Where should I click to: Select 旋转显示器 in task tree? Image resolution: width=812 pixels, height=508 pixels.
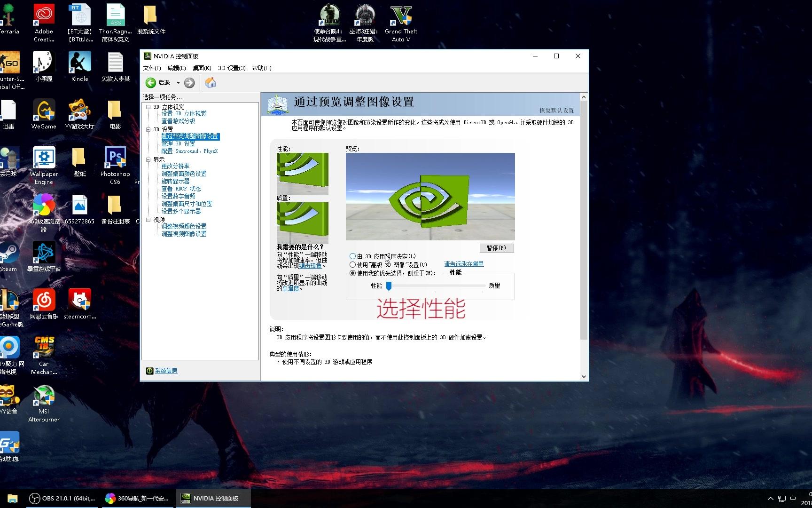coord(176,182)
